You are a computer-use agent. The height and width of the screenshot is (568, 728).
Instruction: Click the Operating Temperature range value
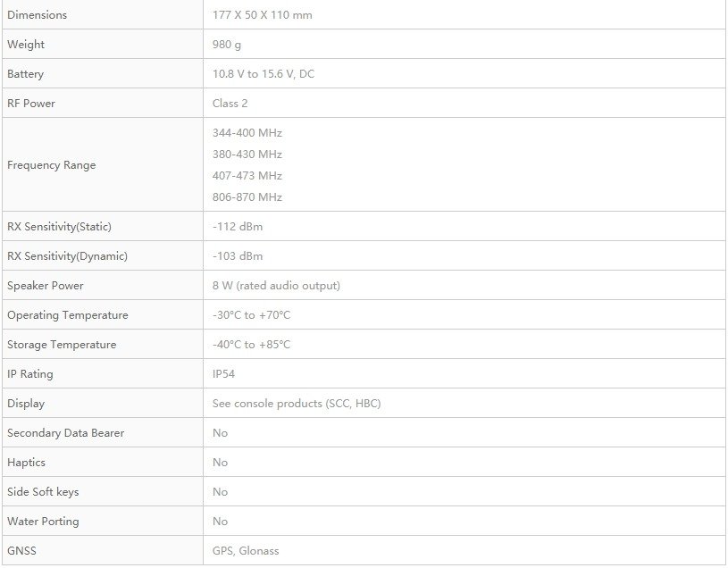(x=251, y=315)
